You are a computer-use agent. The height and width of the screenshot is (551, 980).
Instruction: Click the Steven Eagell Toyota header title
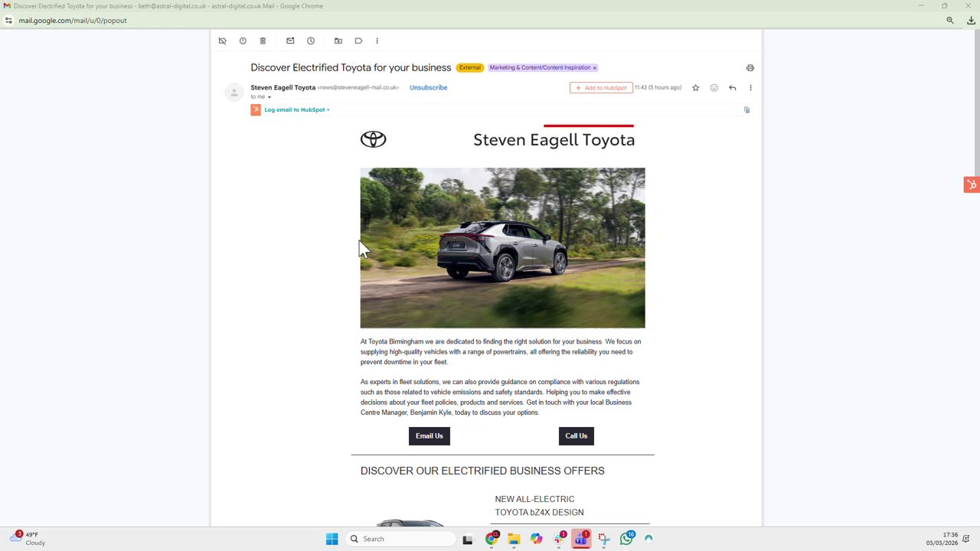coord(554,140)
